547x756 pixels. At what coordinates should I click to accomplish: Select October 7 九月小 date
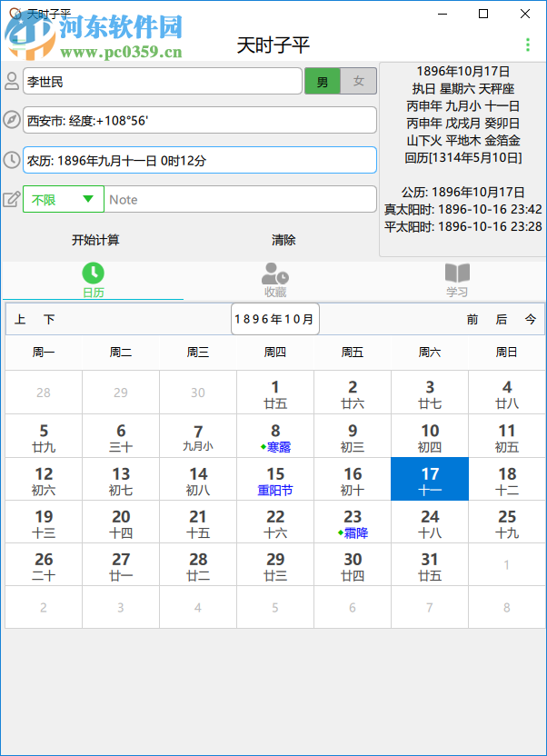coord(198,436)
